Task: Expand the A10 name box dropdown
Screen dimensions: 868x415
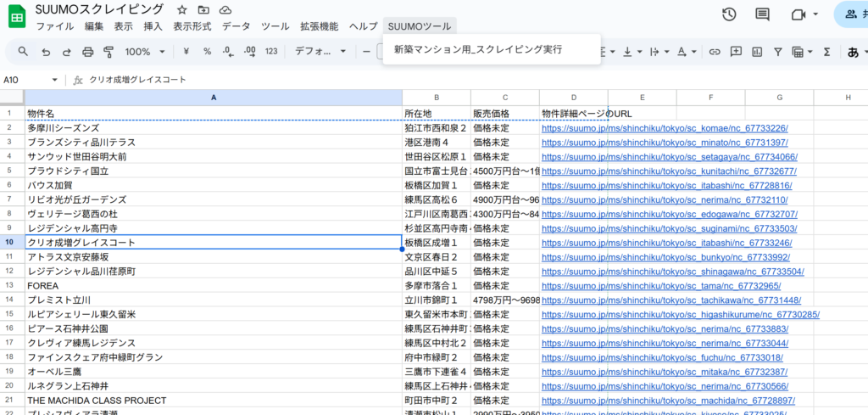Action: (x=55, y=80)
